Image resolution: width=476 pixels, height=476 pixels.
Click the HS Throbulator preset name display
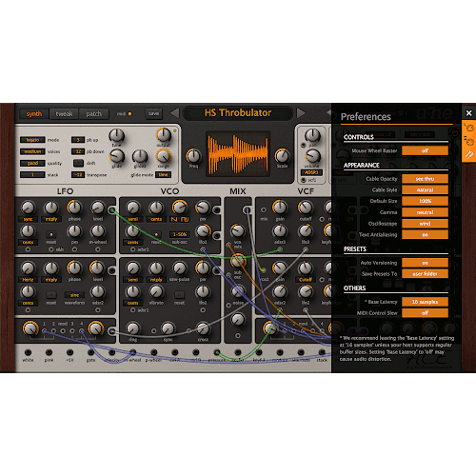(238, 113)
